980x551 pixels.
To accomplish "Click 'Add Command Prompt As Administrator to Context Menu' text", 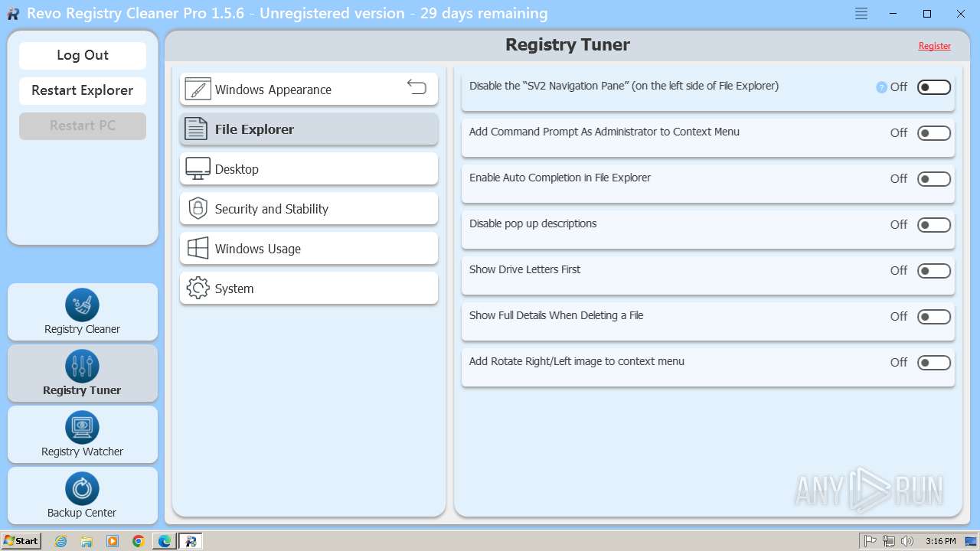I will (x=604, y=132).
